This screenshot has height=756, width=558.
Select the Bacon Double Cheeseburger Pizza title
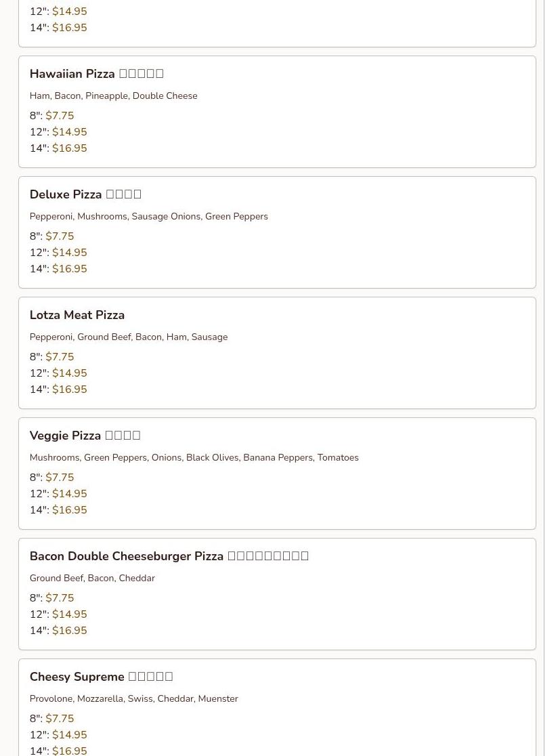(126, 556)
